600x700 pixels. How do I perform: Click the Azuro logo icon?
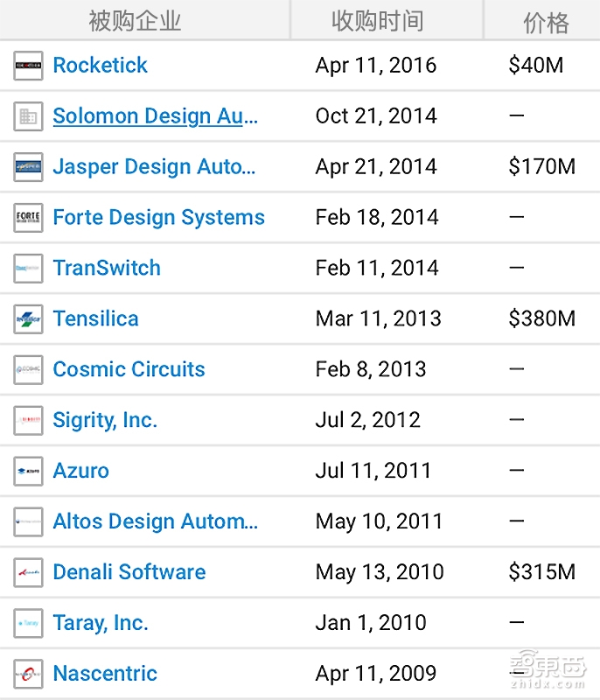point(28,471)
